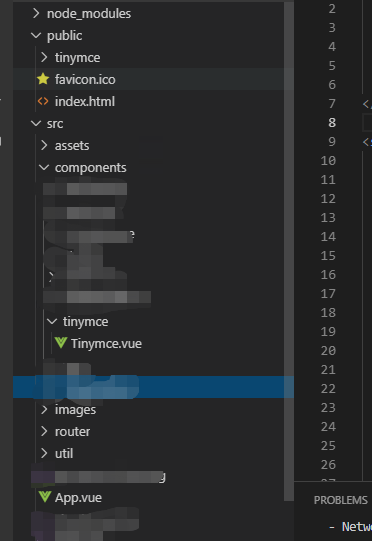Click the green Vue icon beside App.vue
The width and height of the screenshot is (372, 541).
point(45,497)
